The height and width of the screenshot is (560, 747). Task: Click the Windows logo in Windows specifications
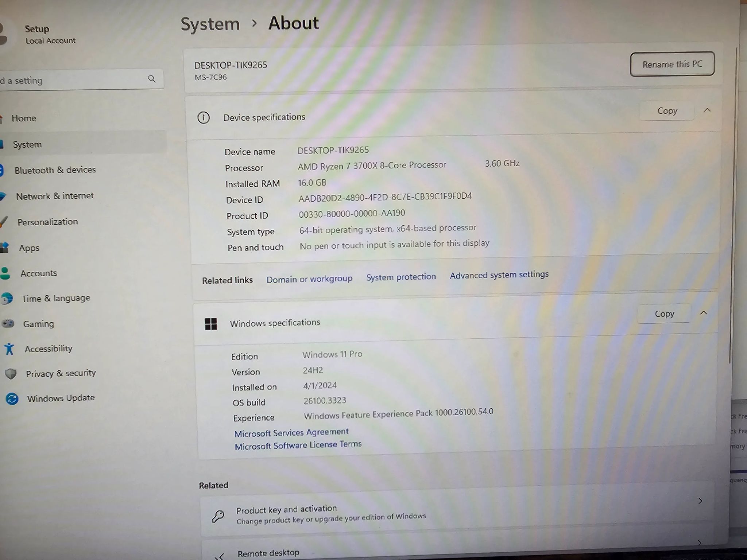pos(211,324)
